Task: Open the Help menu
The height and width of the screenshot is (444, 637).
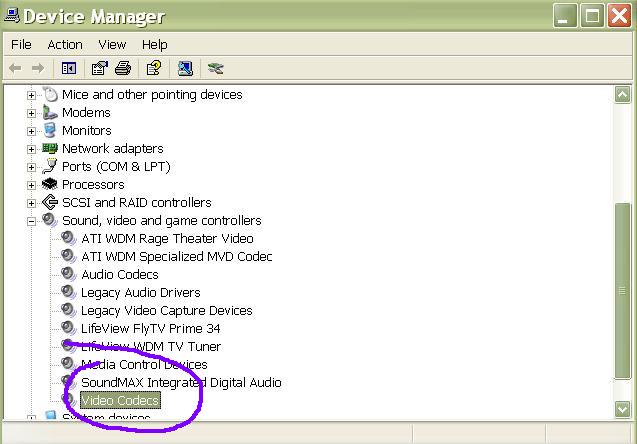Action: pyautogui.click(x=154, y=44)
